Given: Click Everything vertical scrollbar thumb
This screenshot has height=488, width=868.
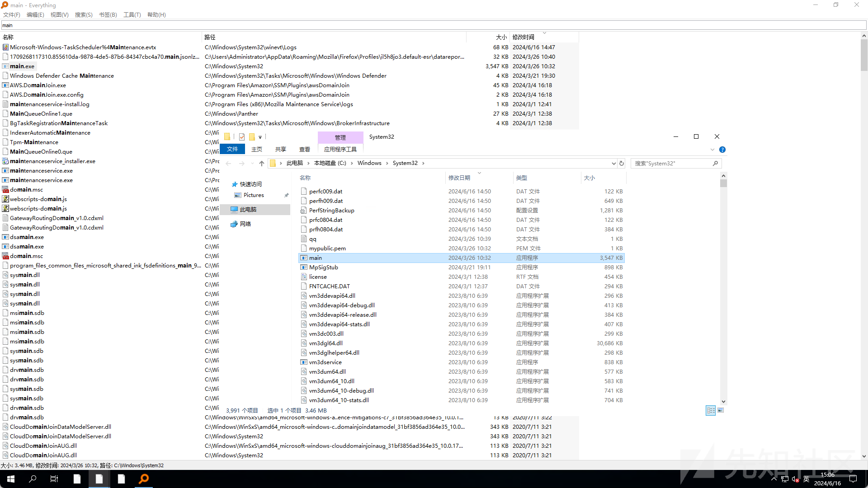Looking at the screenshot, I should (x=864, y=55).
